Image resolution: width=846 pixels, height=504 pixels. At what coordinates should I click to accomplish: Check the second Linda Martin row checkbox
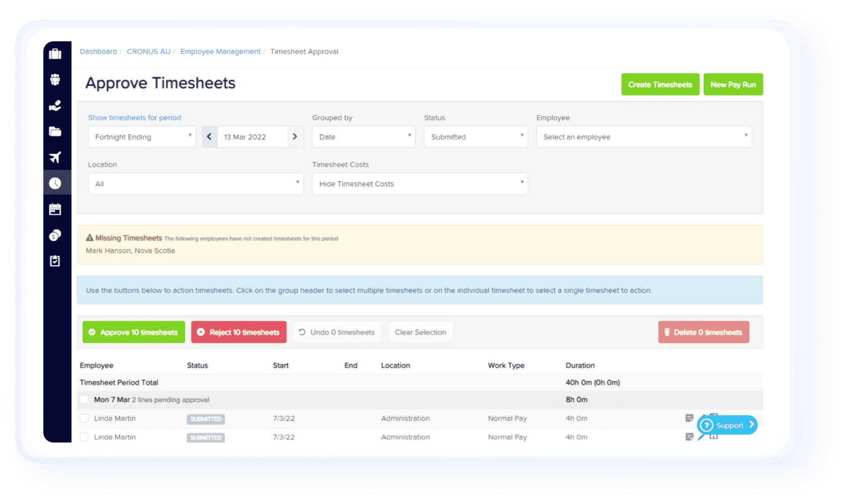84,437
